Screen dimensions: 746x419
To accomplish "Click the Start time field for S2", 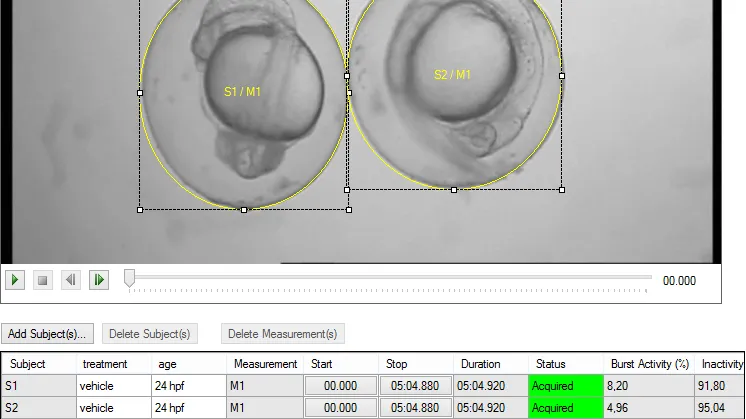I will 341,408.
